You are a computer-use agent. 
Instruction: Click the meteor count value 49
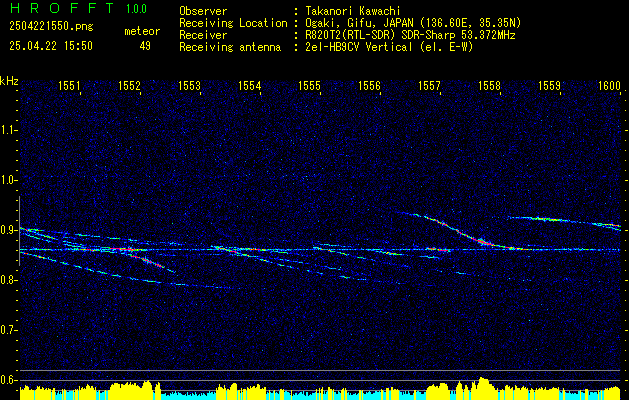pyautogui.click(x=145, y=46)
